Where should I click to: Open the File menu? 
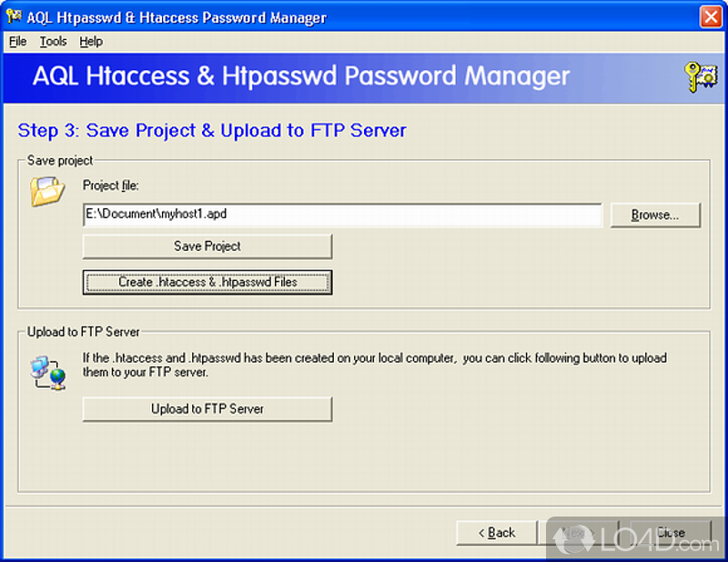point(17,41)
